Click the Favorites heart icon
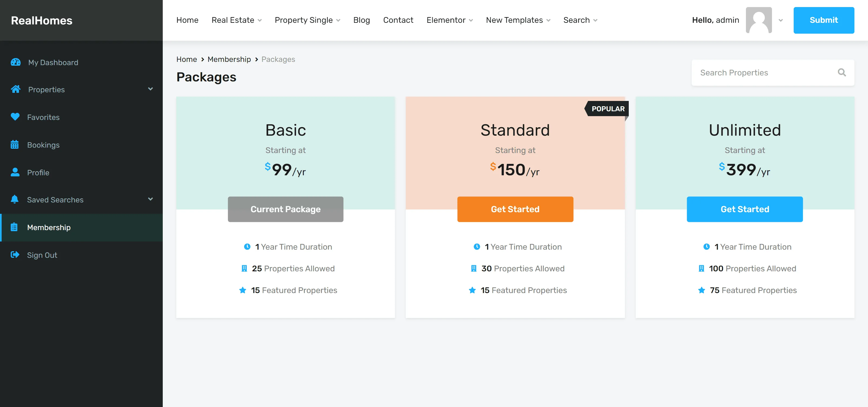Screen dimensions: 868x407 click(15, 117)
